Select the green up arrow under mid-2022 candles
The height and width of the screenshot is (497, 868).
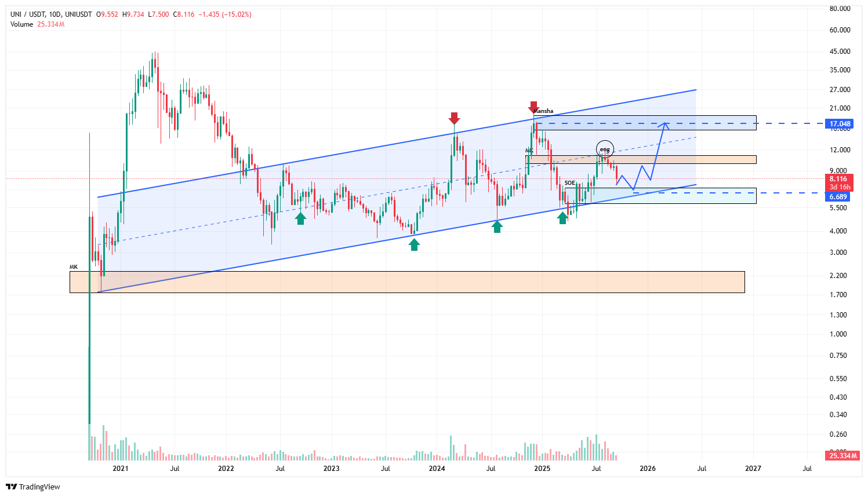[x=300, y=218]
